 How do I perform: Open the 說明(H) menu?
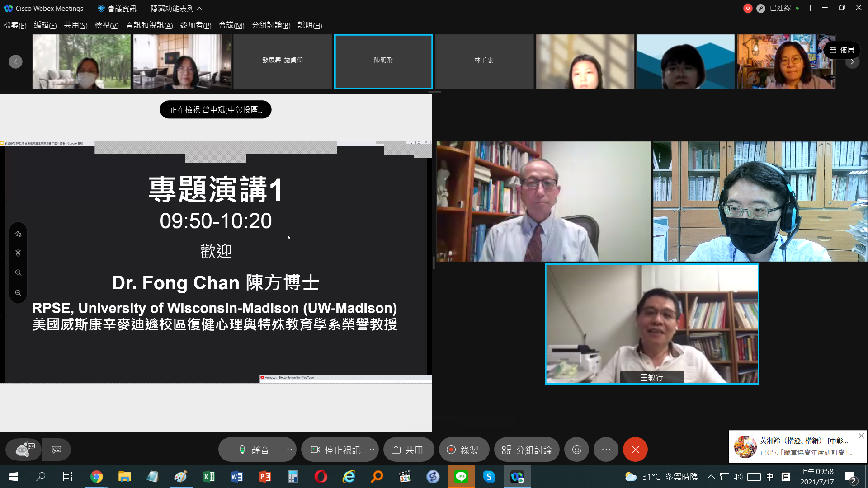[x=310, y=25]
